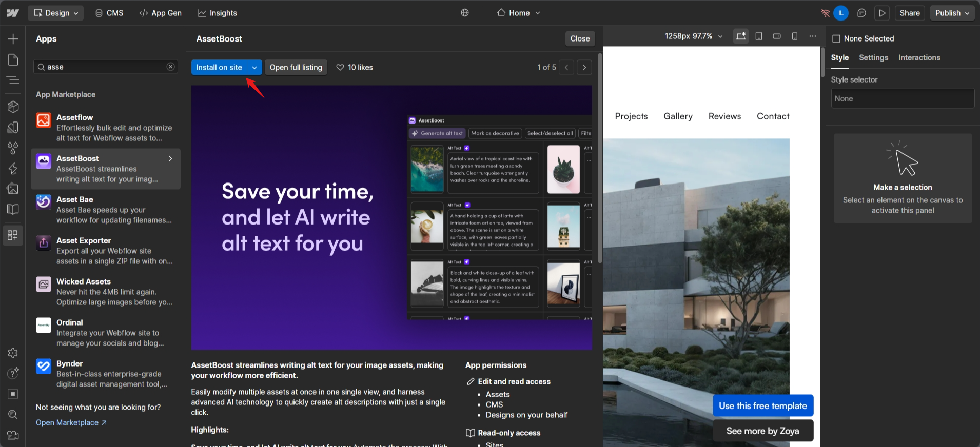Click See more by Zoya
This screenshot has width=980, height=447.
click(763, 431)
